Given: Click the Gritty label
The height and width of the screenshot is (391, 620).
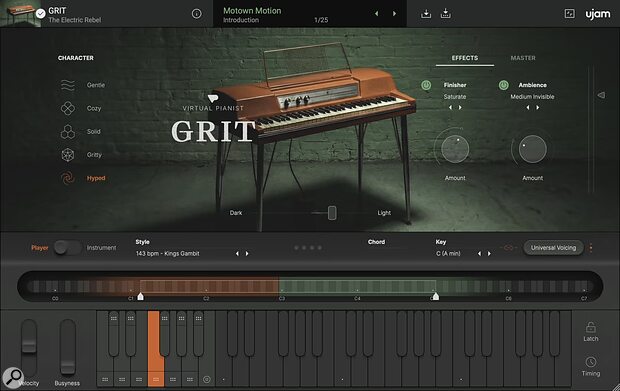Looking at the screenshot, I should coord(94,155).
